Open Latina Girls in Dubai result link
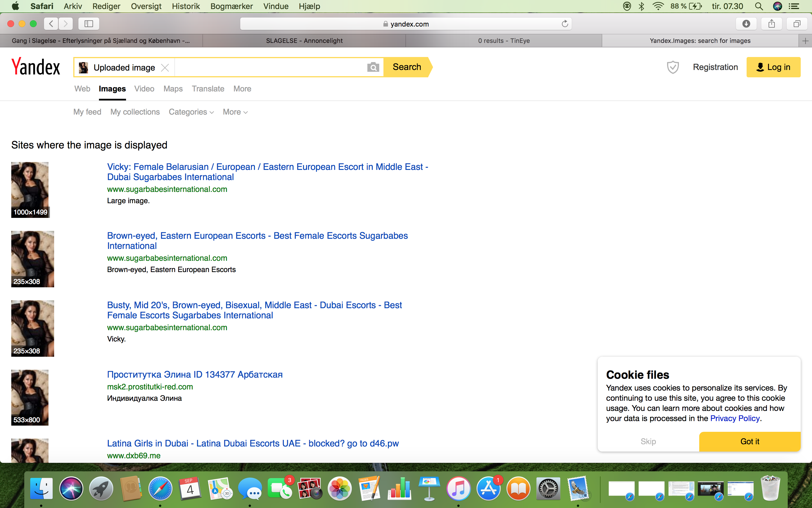The height and width of the screenshot is (508, 812). point(253,443)
